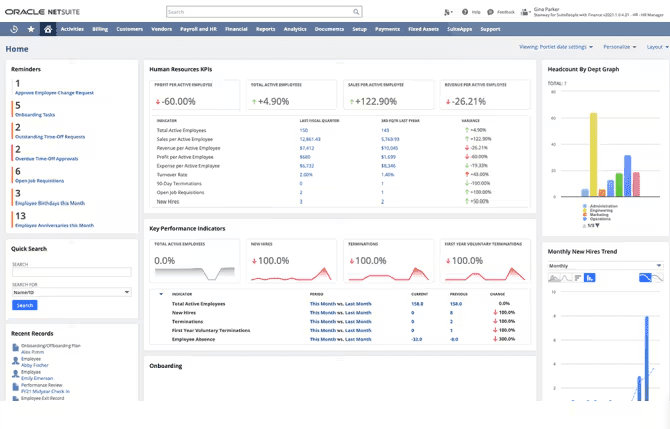Open the Payroll and HR menu
670x429 pixels.
[x=199, y=30]
